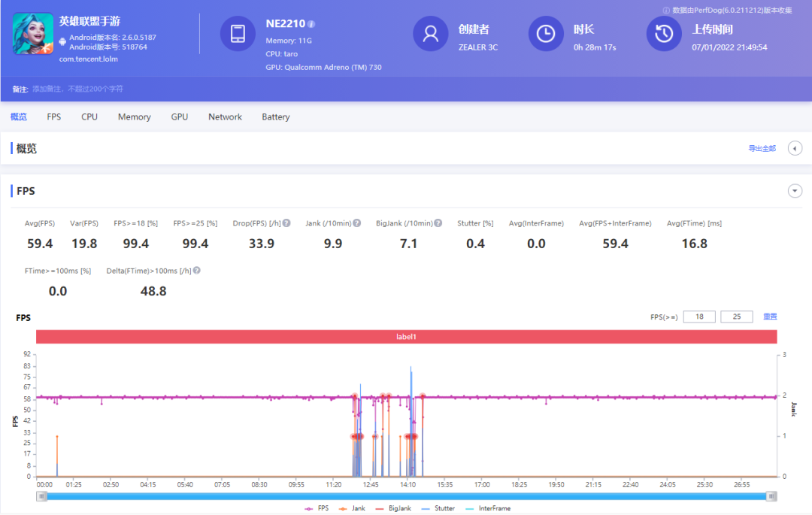Collapse the 概览 panel using arrow button
This screenshot has width=812, height=515.
[x=795, y=148]
